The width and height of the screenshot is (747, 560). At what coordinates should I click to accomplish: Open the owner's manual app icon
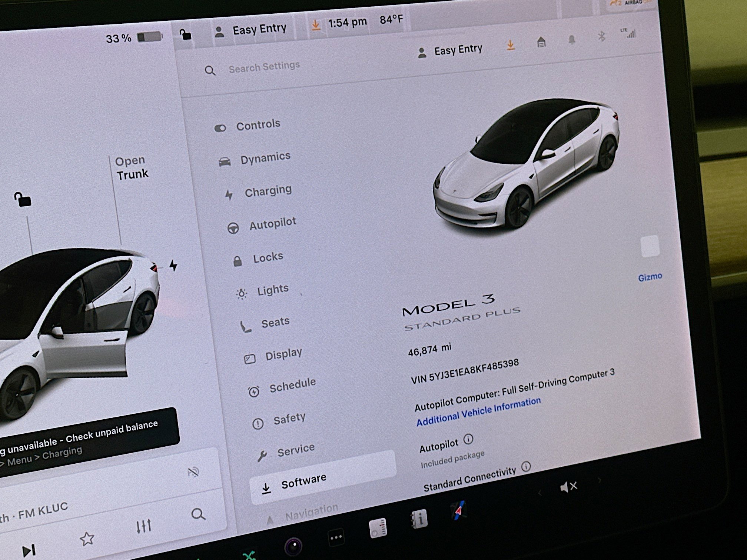coord(419,519)
